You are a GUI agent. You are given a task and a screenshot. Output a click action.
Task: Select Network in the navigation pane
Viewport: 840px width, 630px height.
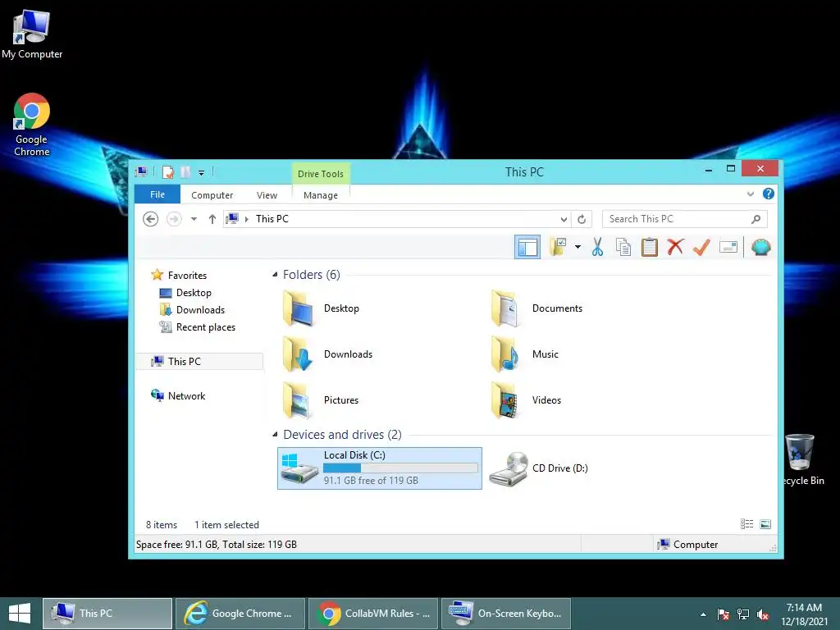pyautogui.click(x=186, y=396)
